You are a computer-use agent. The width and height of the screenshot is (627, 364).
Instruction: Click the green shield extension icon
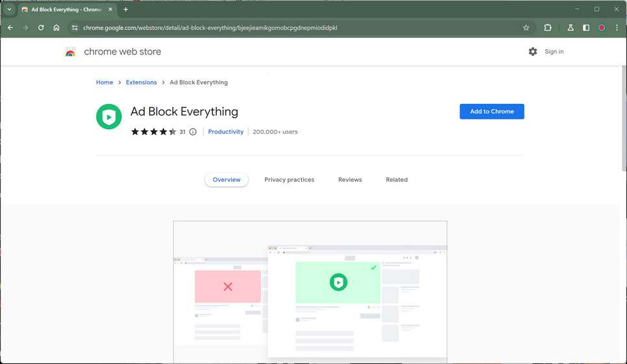109,117
